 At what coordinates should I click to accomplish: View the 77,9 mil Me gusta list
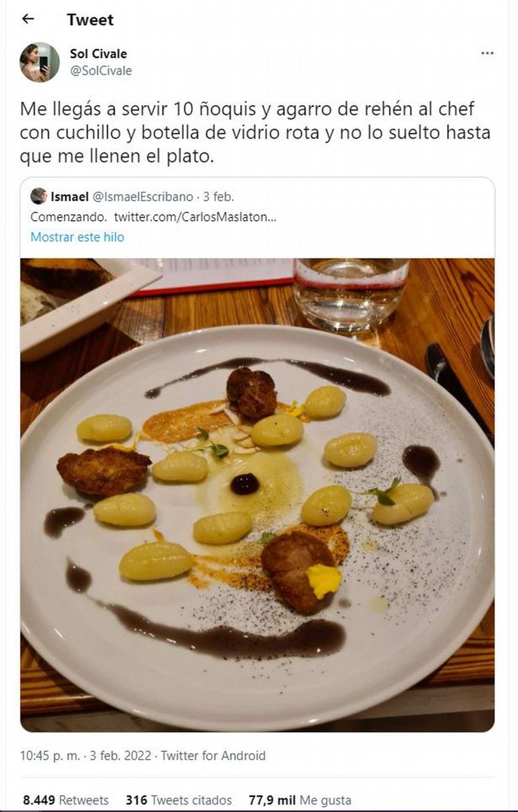click(x=299, y=800)
